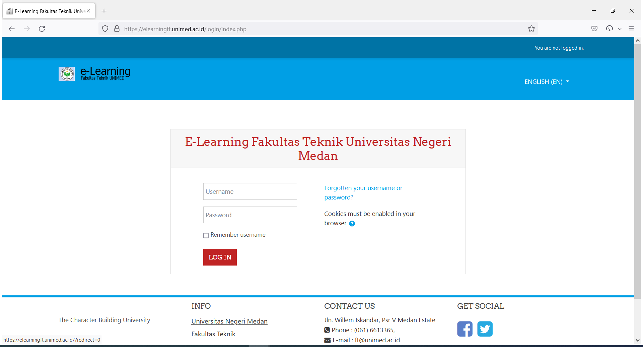Click the tracking protection shield in address bar
644x347 pixels.
click(x=105, y=29)
